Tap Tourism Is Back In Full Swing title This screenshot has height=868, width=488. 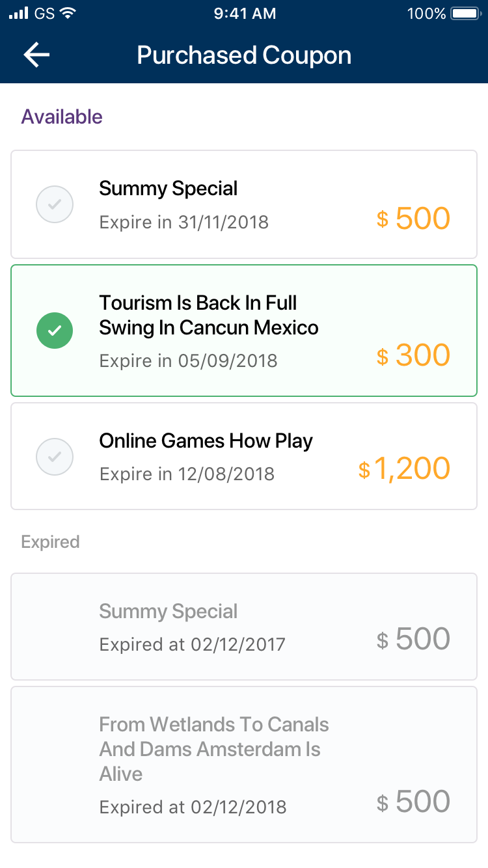pyautogui.click(x=208, y=315)
